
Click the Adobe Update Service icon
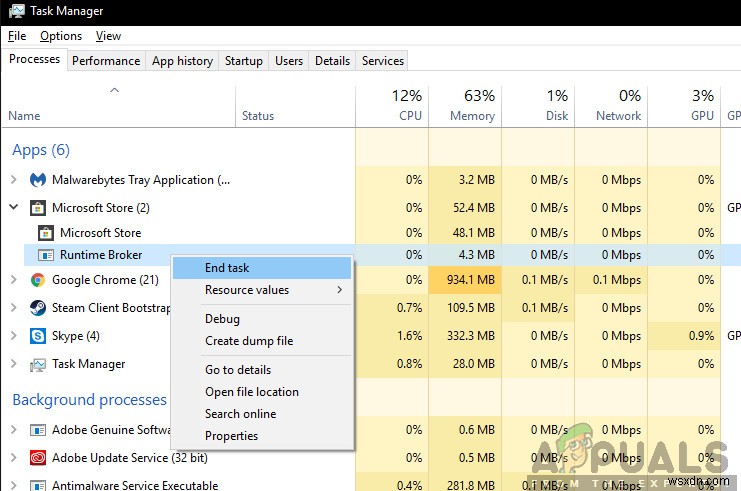[x=38, y=458]
